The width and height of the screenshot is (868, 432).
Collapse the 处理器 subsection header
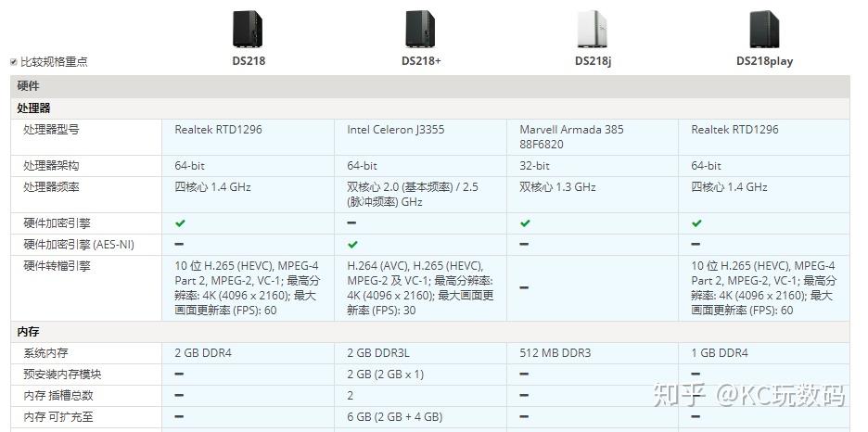[x=430, y=108]
